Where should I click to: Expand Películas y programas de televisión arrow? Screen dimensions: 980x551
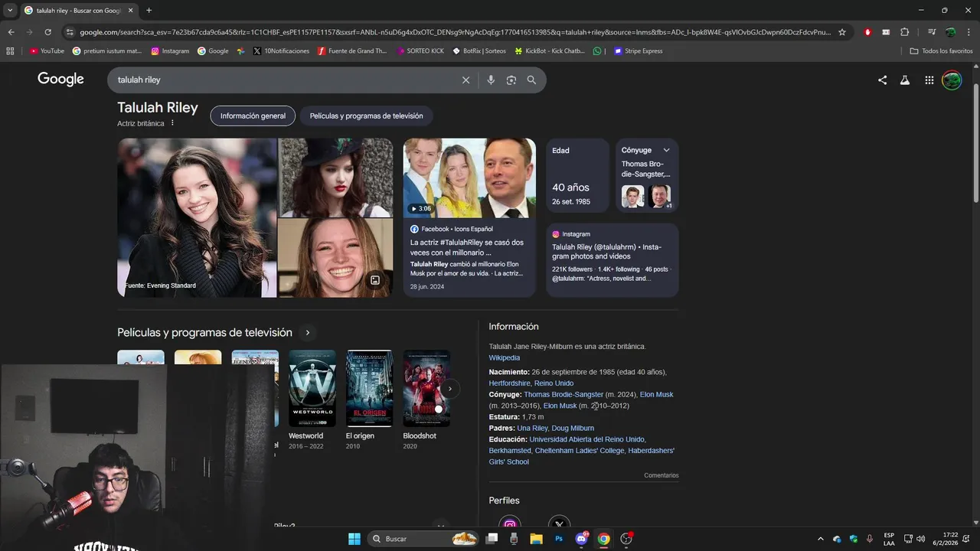(308, 333)
